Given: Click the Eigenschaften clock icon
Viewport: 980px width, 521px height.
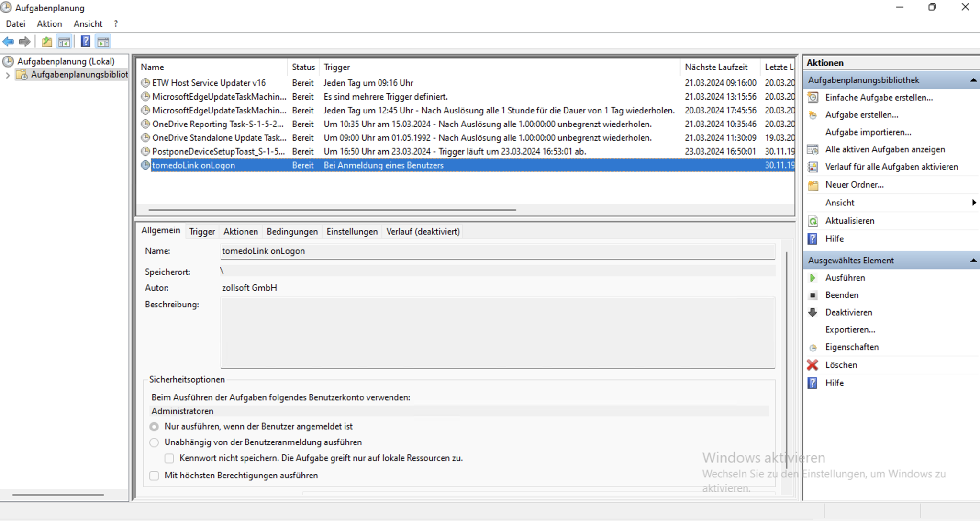Looking at the screenshot, I should [x=813, y=347].
